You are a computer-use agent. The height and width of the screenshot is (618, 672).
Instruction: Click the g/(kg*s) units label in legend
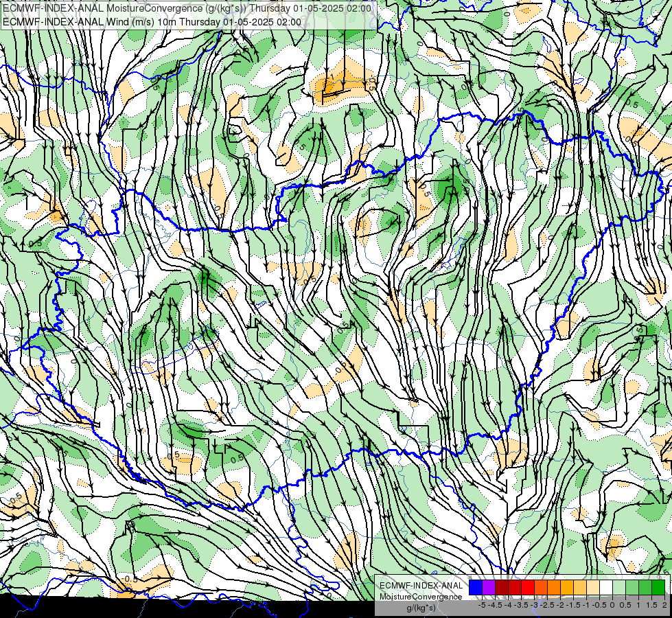(x=421, y=608)
